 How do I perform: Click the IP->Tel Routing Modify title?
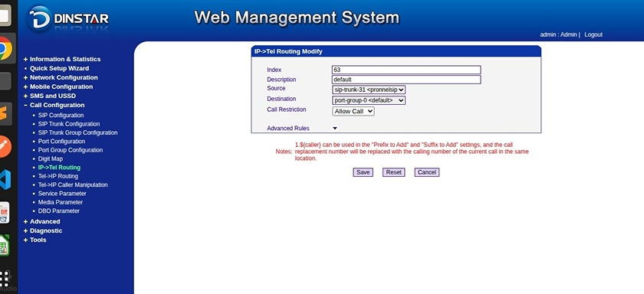[x=288, y=51]
